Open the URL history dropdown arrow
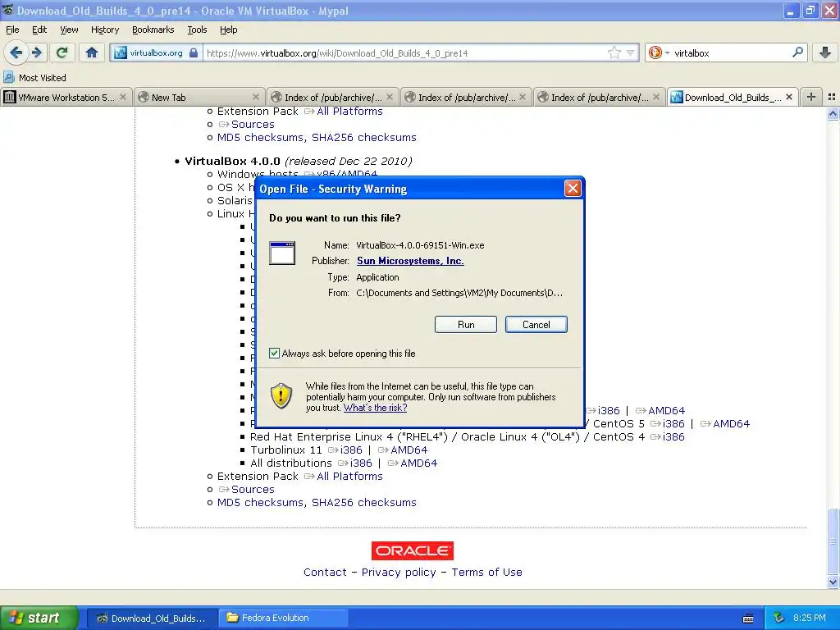Image resolution: width=840 pixels, height=630 pixels. 631,52
